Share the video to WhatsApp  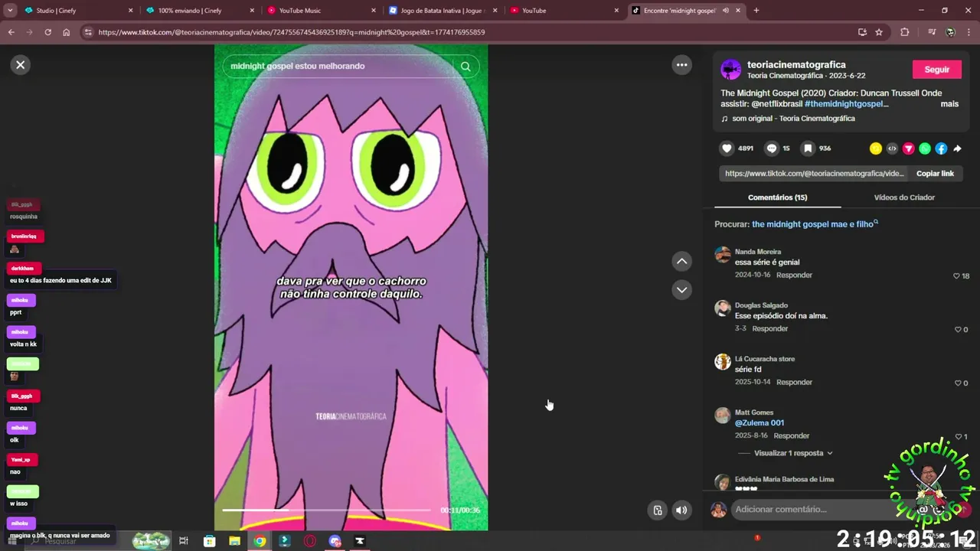coord(925,148)
